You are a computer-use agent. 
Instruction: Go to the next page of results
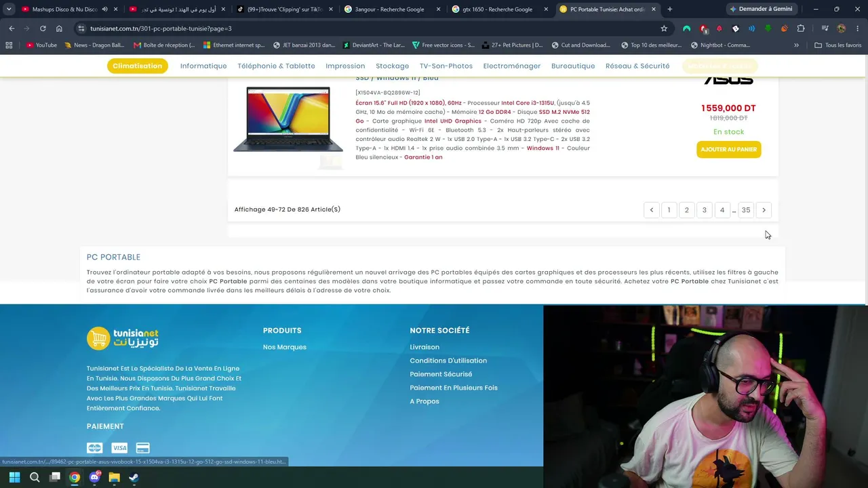click(764, 210)
